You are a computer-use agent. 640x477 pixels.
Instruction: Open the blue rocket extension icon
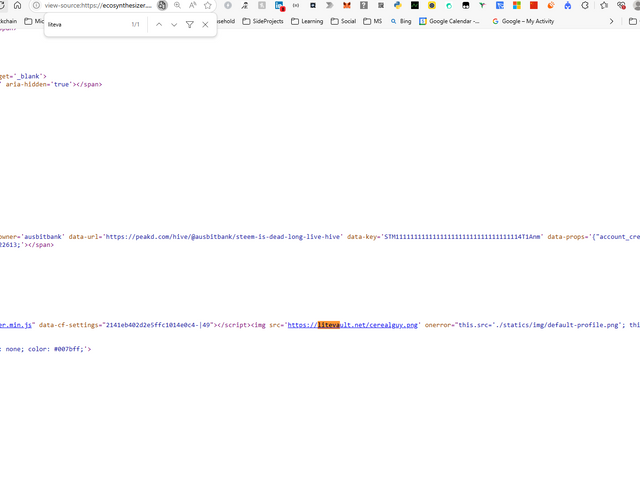click(x=568, y=5)
